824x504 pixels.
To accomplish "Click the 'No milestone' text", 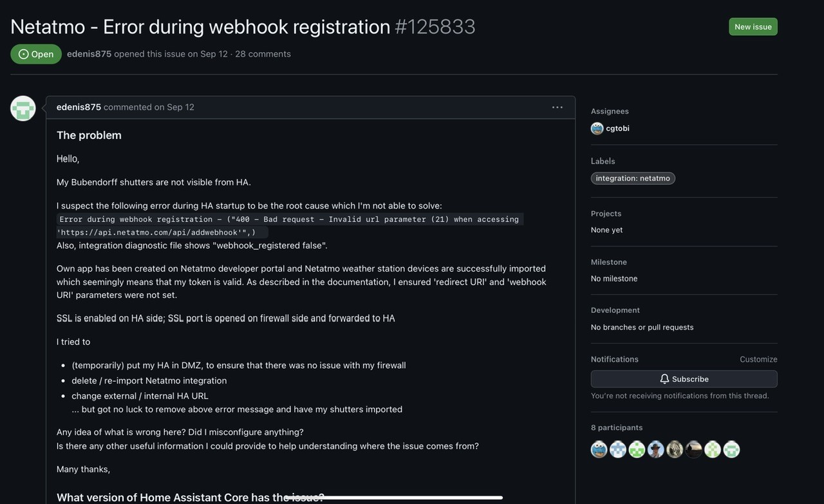I will (614, 279).
